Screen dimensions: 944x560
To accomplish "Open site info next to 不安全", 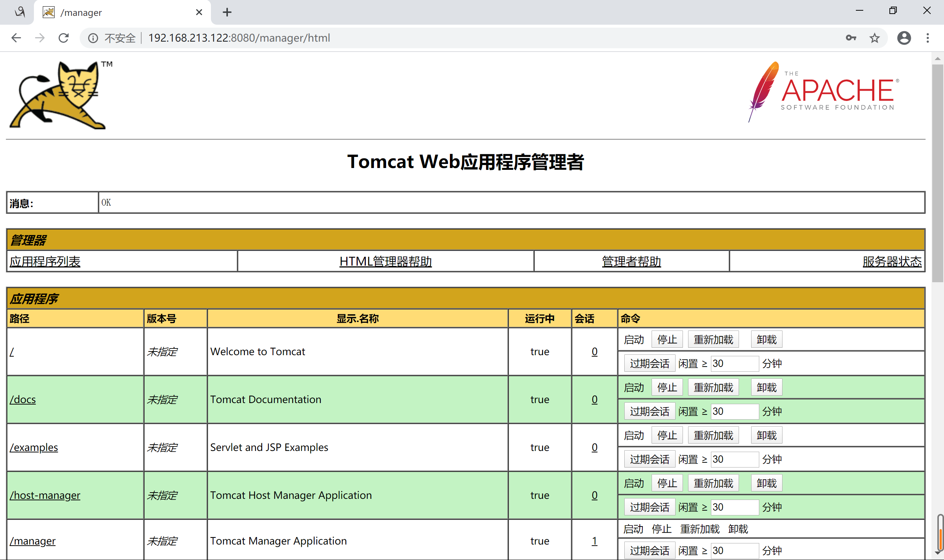I will (93, 38).
